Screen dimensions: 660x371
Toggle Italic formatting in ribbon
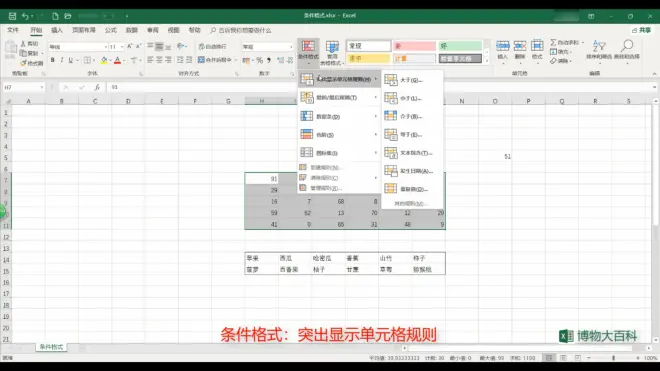point(61,60)
